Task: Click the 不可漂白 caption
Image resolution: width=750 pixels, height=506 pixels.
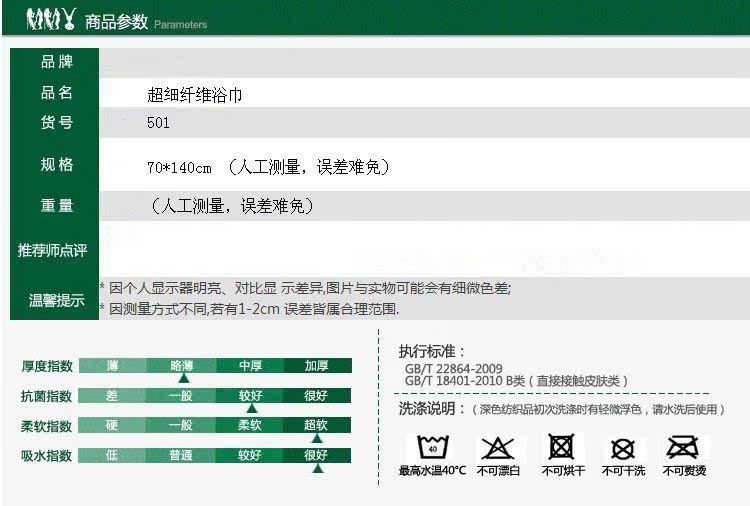Action: (x=498, y=471)
